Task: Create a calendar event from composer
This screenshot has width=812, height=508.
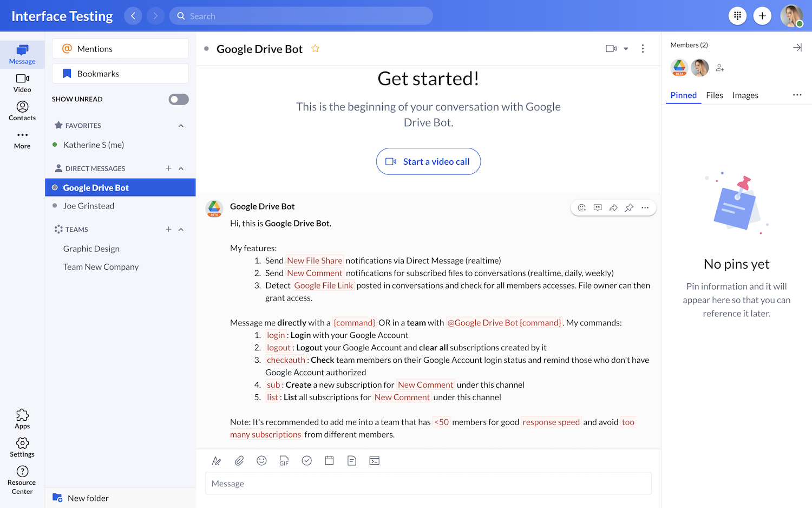Action: point(329,461)
